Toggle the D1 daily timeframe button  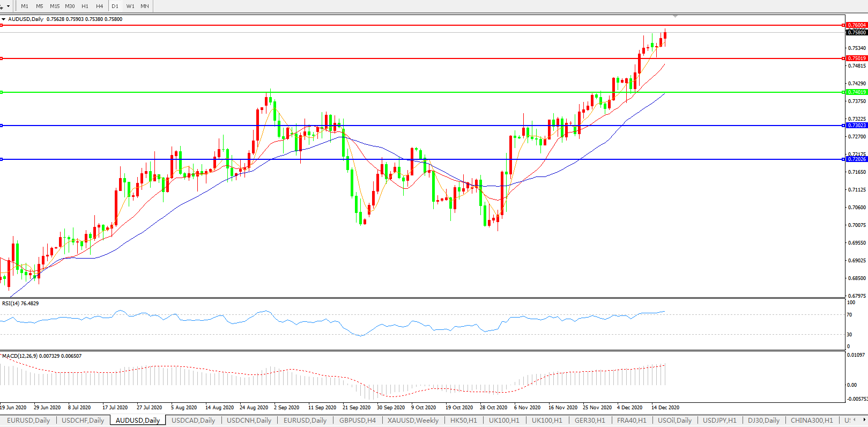tap(115, 6)
